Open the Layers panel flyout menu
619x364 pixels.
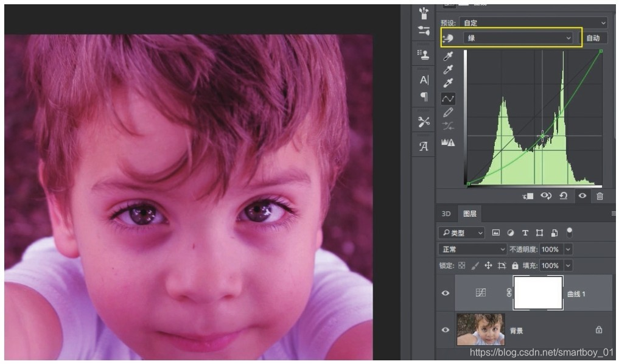[x=614, y=213]
